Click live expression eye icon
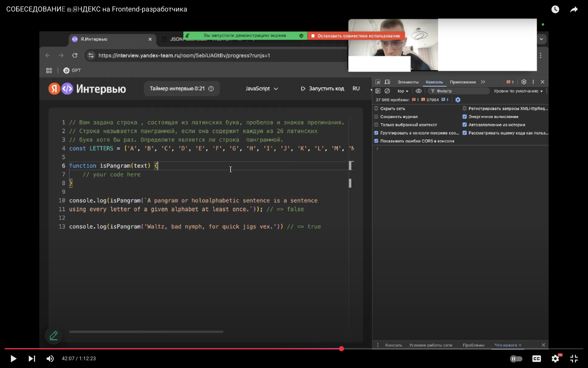The width and height of the screenshot is (588, 368). pyautogui.click(x=418, y=91)
